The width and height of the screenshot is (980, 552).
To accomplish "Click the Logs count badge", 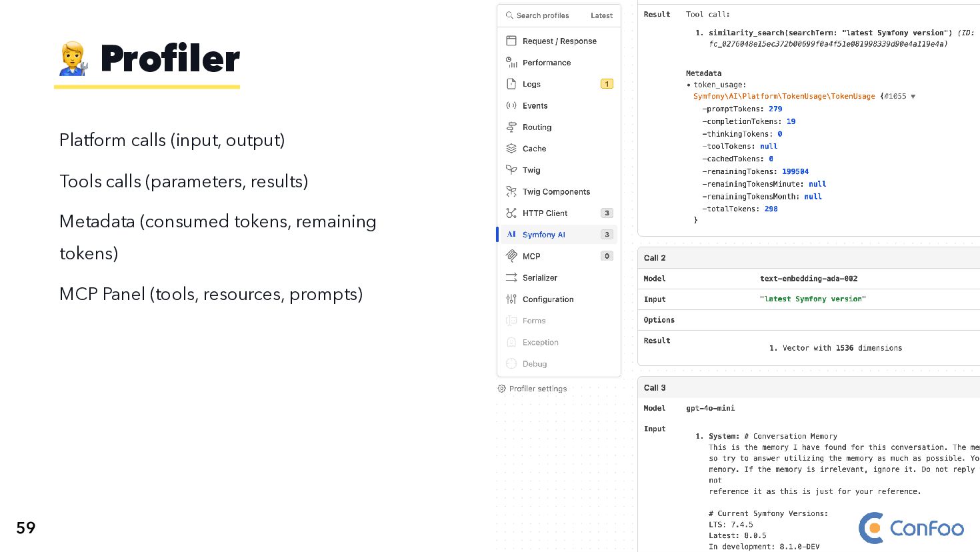I will pyautogui.click(x=607, y=84).
